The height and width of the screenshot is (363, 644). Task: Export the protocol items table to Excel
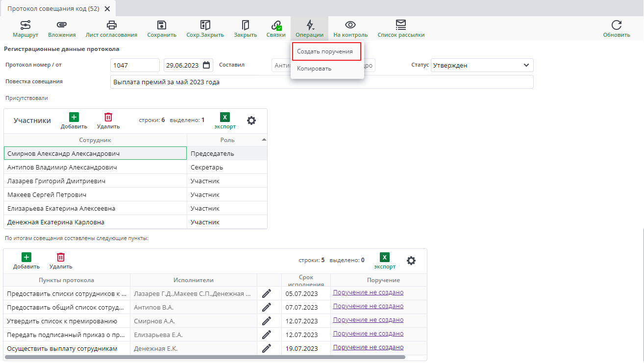click(x=385, y=261)
